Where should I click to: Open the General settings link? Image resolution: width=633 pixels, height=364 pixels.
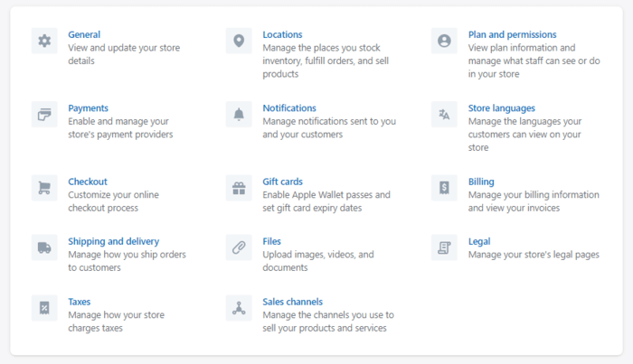84,34
